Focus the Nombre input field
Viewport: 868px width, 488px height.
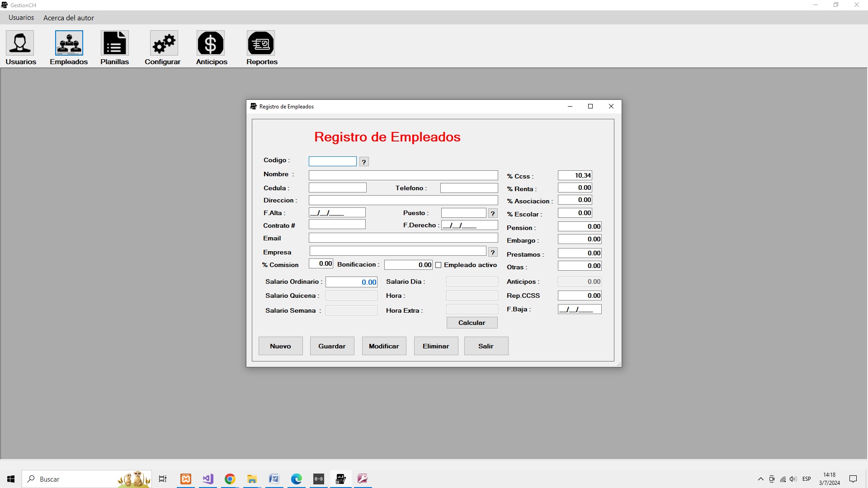[x=403, y=175]
